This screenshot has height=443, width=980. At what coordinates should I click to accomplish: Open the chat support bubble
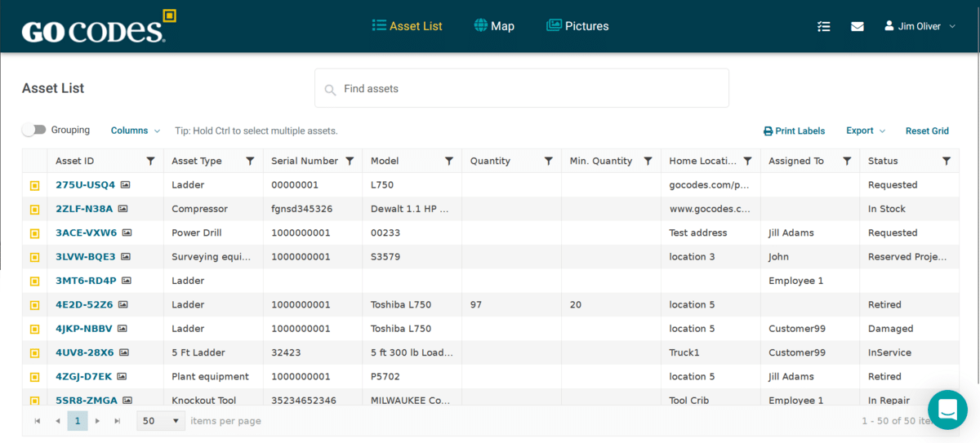pos(947,410)
